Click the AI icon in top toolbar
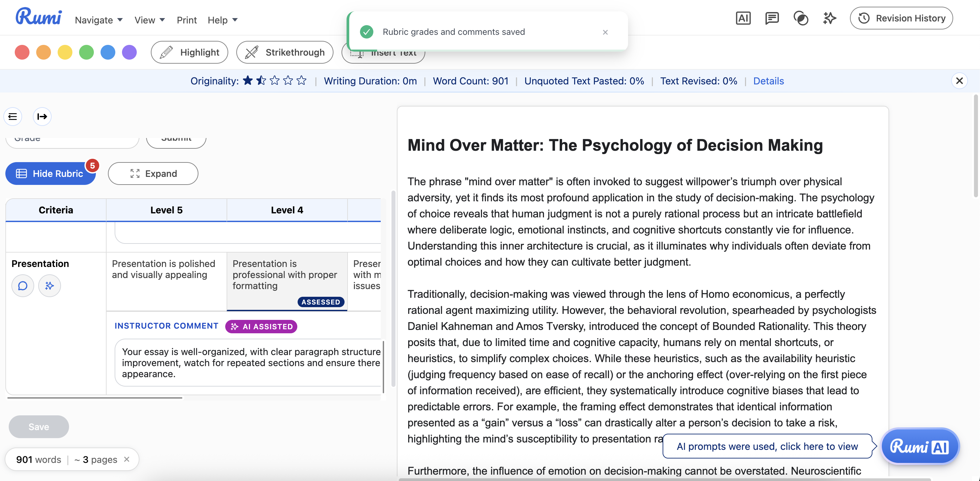The width and height of the screenshot is (980, 481). point(743,18)
